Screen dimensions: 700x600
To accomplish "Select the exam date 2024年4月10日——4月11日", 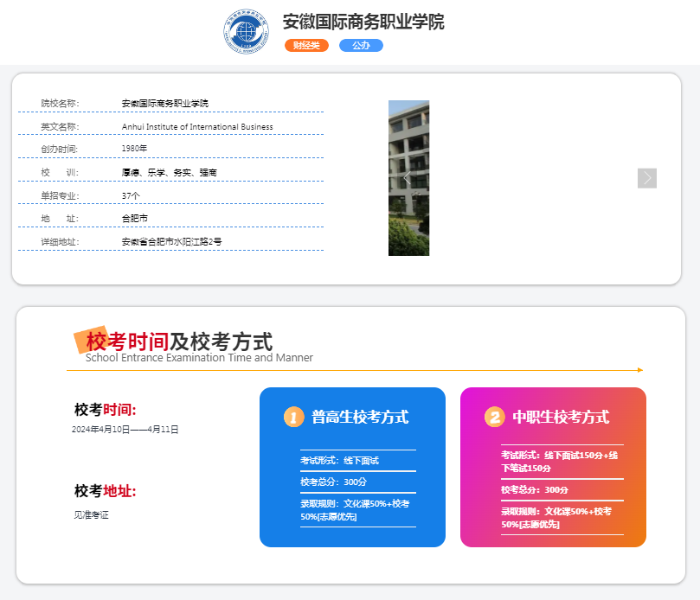I will [x=125, y=430].
